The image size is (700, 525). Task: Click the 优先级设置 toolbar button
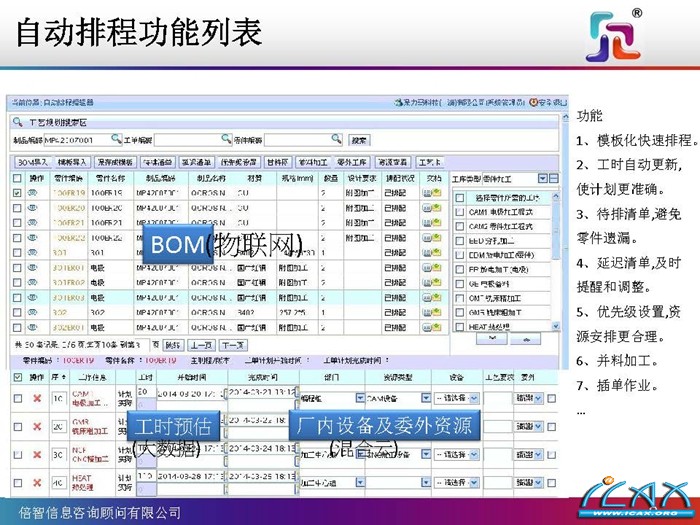239,162
